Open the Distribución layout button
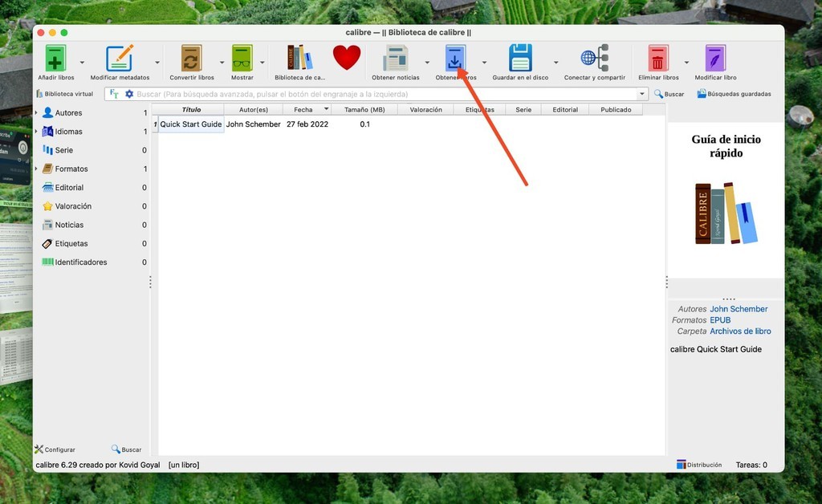Viewport: 822px width, 504px height. (699, 465)
